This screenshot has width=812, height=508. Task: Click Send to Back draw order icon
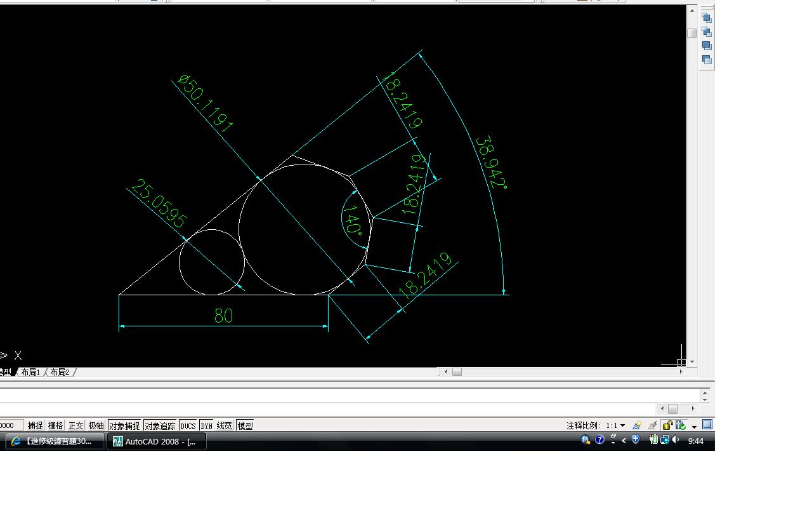point(707,32)
